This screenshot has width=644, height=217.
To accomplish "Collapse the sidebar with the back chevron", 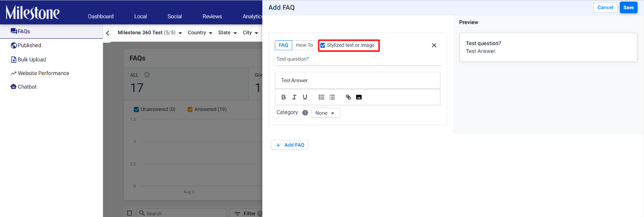I will coord(108,33).
